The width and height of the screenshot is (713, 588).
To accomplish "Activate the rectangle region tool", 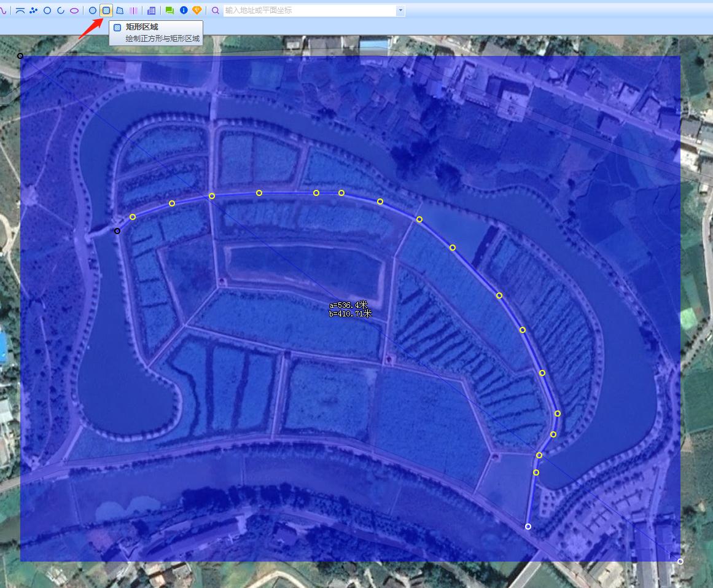I will pos(106,10).
